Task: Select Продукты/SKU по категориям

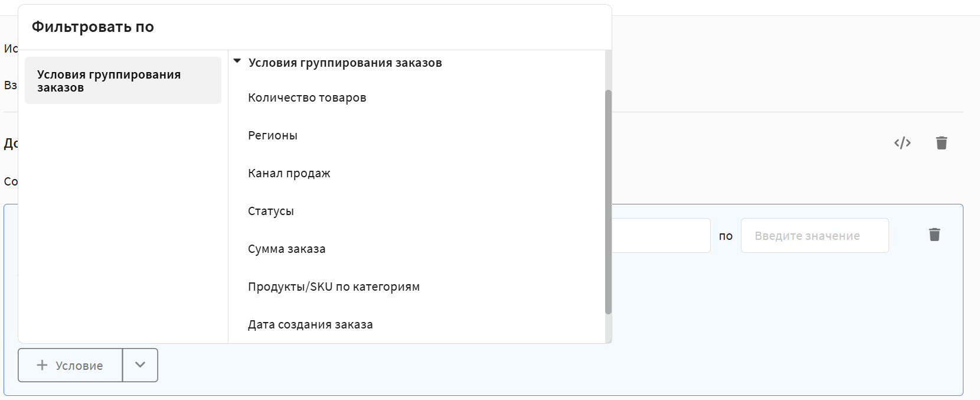Action: click(334, 287)
